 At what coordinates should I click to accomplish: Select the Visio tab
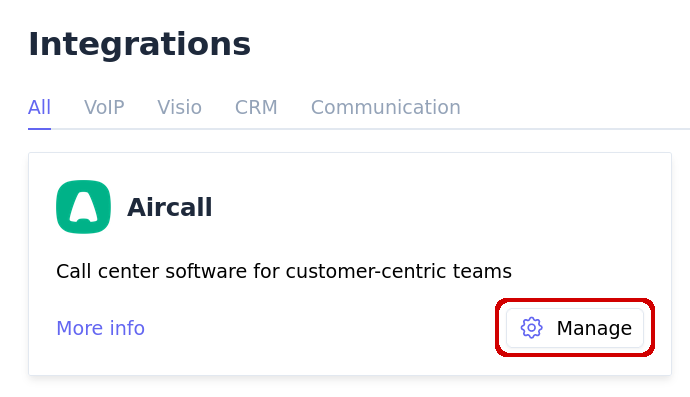[180, 107]
